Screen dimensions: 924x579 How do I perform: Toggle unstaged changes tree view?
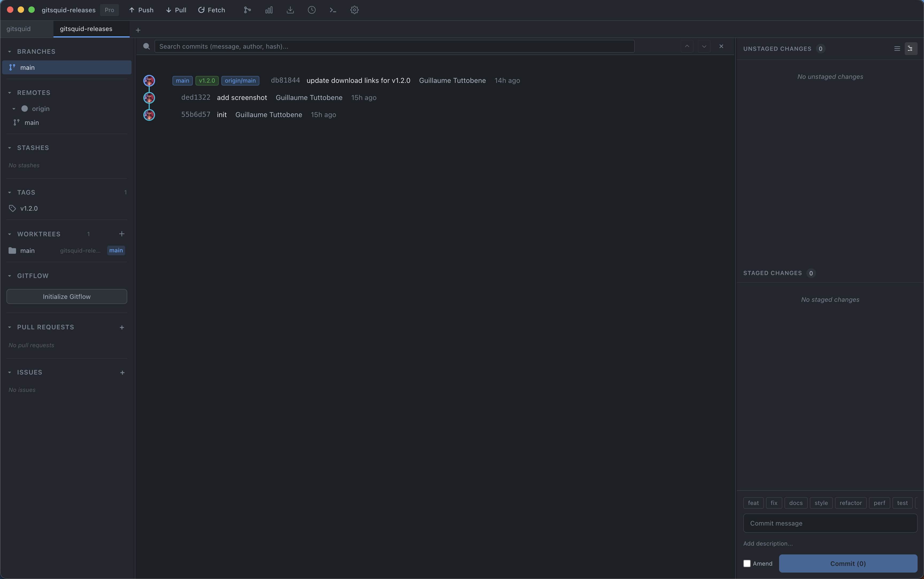coord(911,48)
